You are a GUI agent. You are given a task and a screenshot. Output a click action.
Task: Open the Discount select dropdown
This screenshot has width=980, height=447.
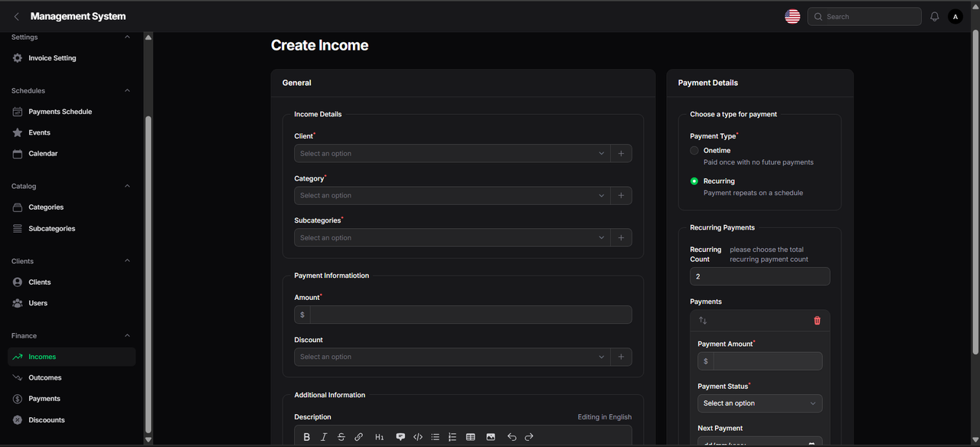click(452, 357)
